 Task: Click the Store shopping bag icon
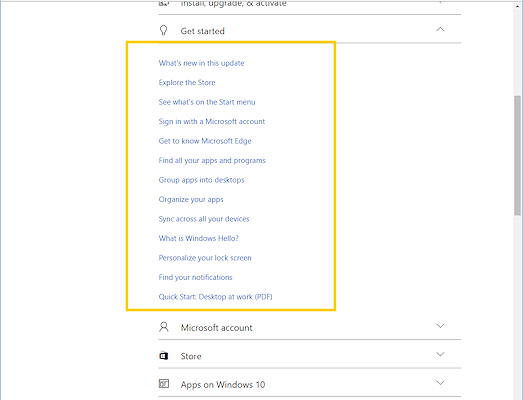click(x=163, y=356)
